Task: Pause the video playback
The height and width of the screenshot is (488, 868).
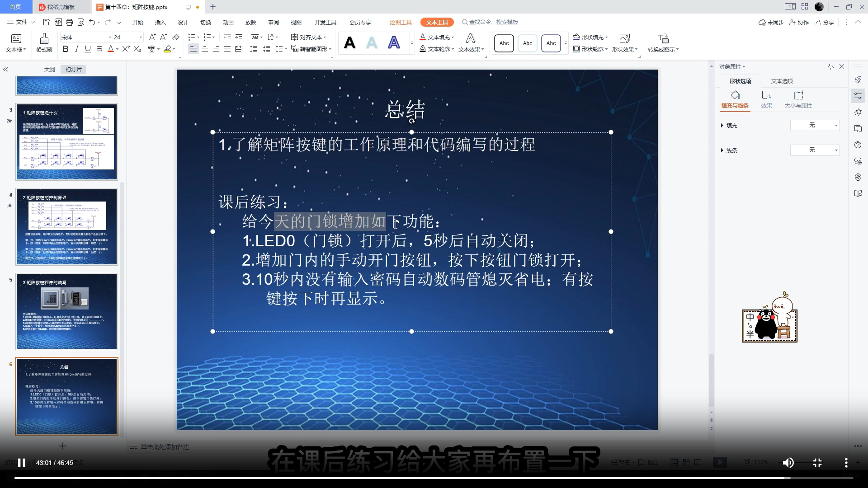Action: pyautogui.click(x=21, y=463)
